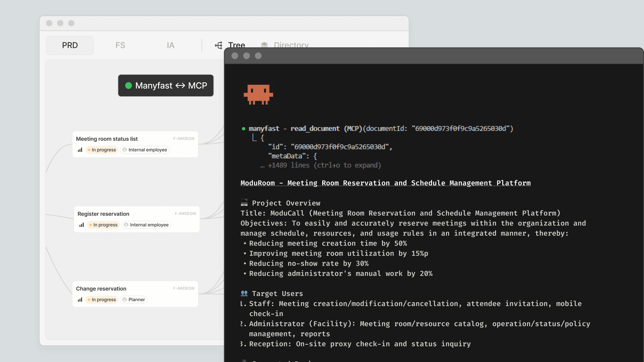The image size is (644, 362).
Task: Click the ModuRoom underlined title link
Action: coord(385,183)
